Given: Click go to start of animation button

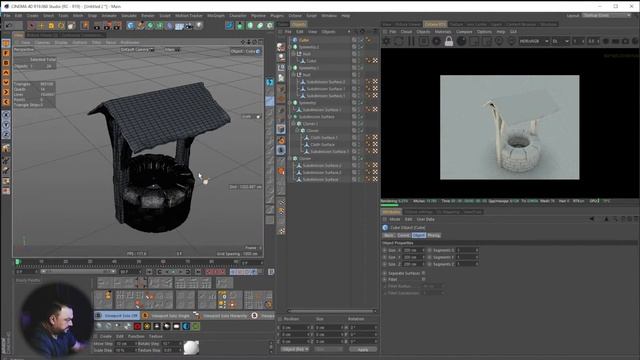Looking at the screenshot, I should coord(149,271).
